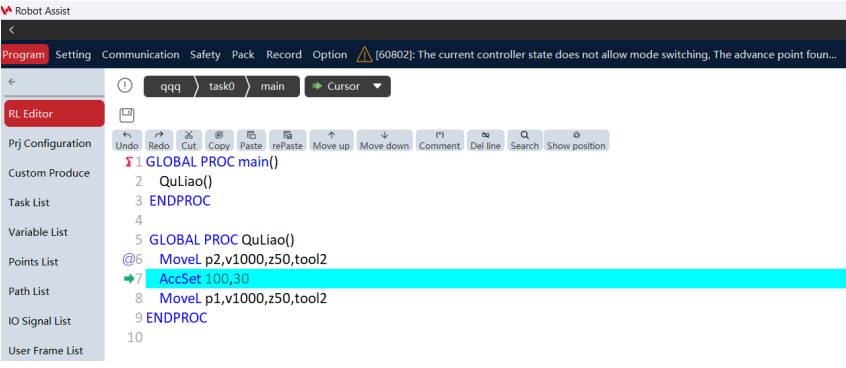Screen dimensions: 846x368
Task: Open the Cursor dropdown menu
Action: [x=347, y=86]
